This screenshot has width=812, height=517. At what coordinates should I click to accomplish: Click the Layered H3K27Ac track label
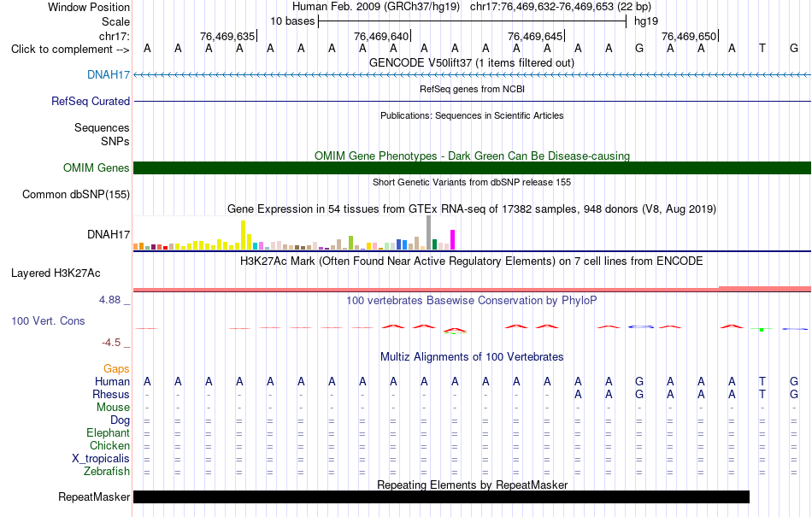pyautogui.click(x=56, y=273)
